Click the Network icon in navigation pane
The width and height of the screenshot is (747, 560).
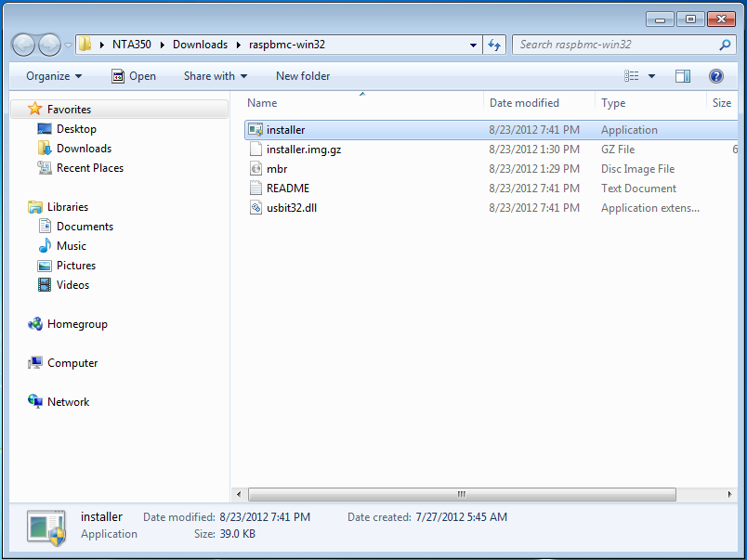(34, 402)
